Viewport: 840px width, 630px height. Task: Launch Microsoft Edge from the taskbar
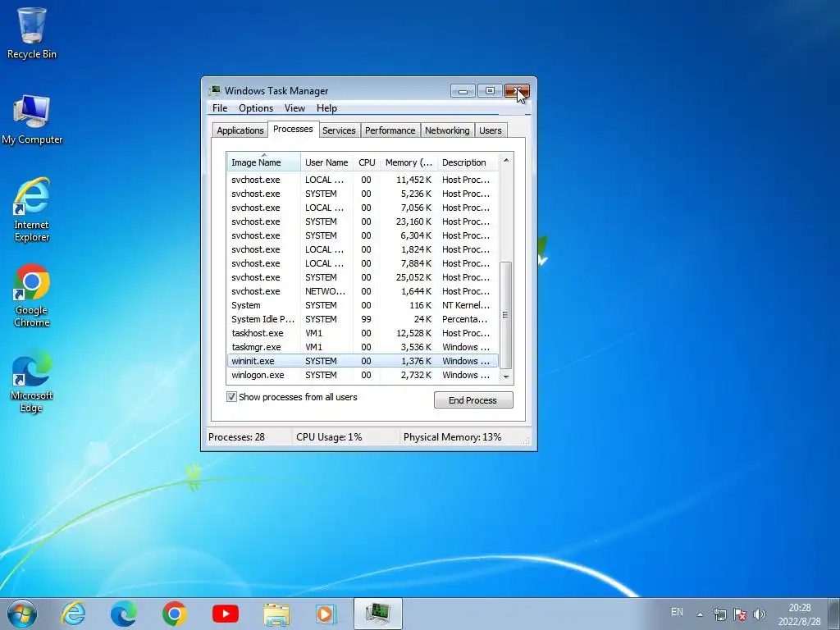click(x=124, y=614)
